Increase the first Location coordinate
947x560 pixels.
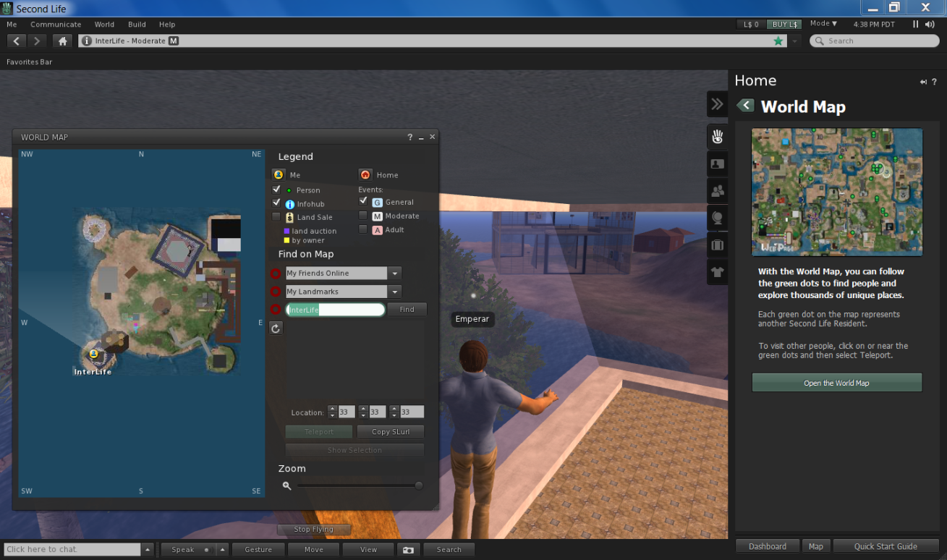333,408
